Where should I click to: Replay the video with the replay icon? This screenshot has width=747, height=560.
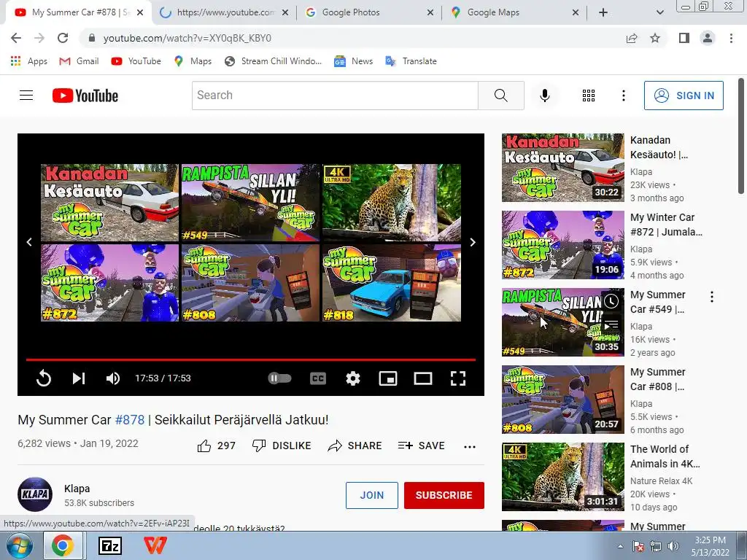(x=43, y=378)
